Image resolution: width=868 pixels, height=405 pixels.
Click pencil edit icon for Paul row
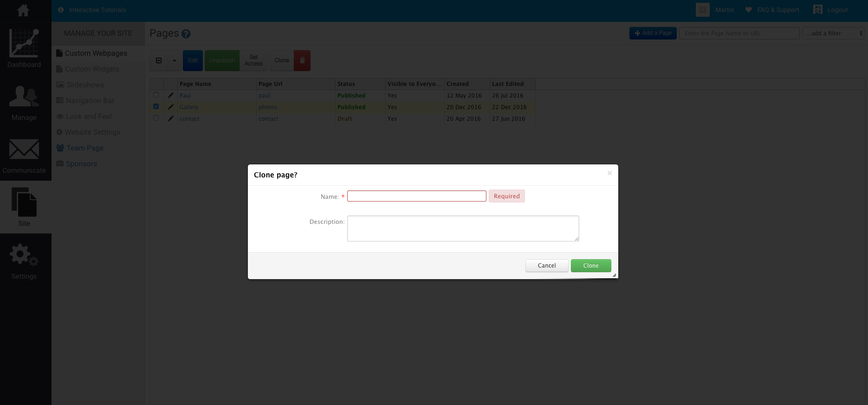point(171,95)
